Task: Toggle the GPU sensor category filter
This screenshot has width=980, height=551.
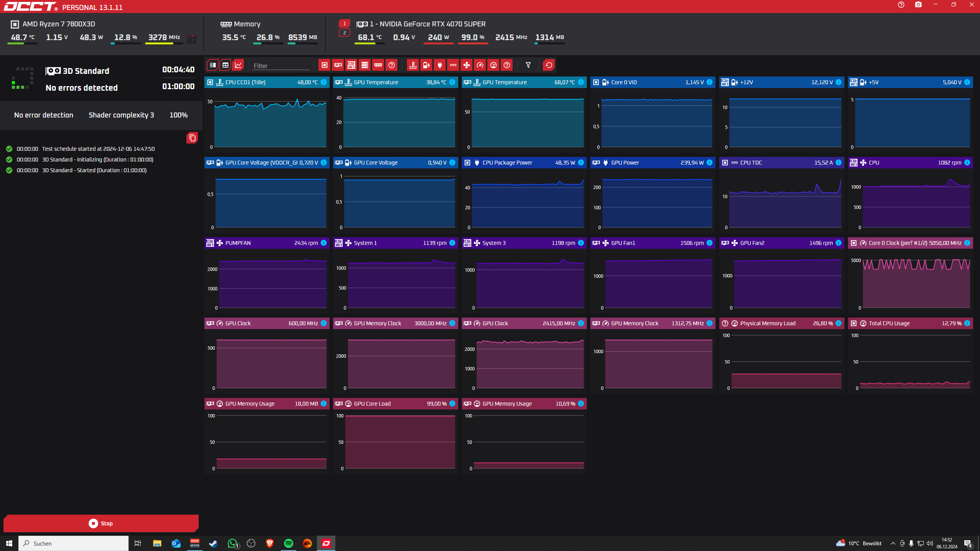Action: click(338, 65)
